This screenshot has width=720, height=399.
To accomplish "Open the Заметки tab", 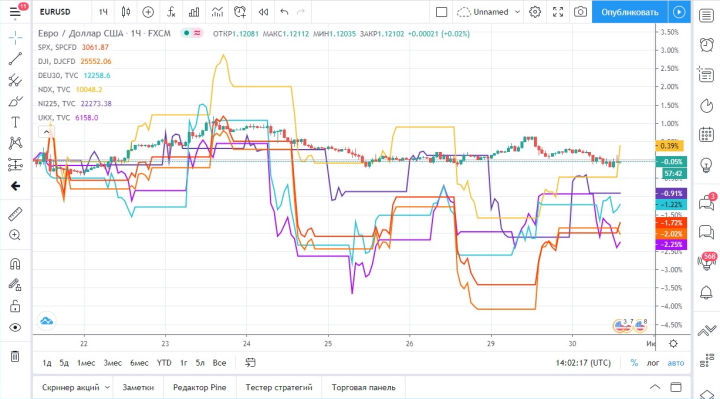I will click(138, 388).
